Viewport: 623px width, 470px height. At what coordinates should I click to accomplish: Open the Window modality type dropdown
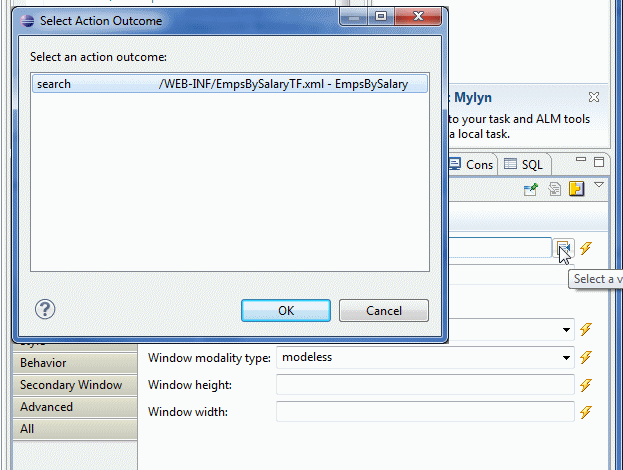coord(566,358)
